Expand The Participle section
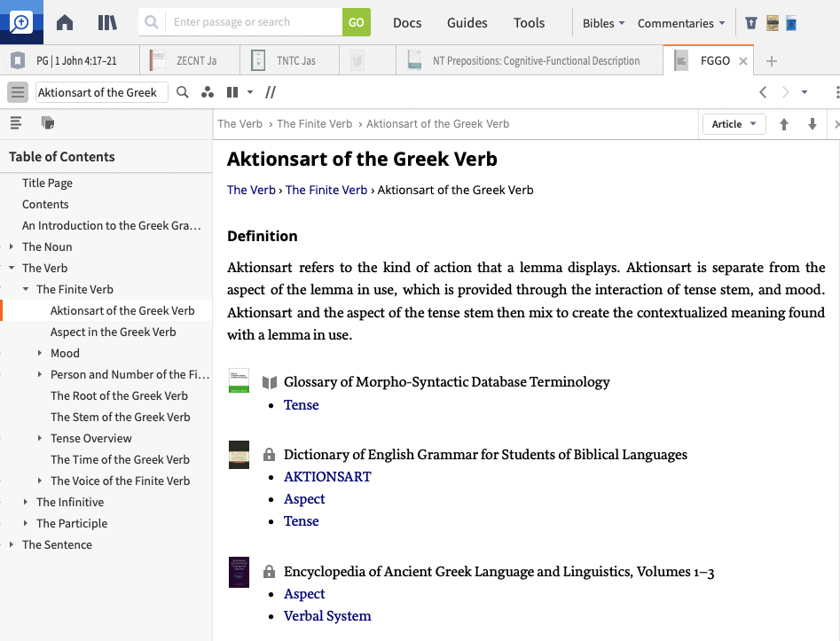840x641 pixels. [25, 523]
